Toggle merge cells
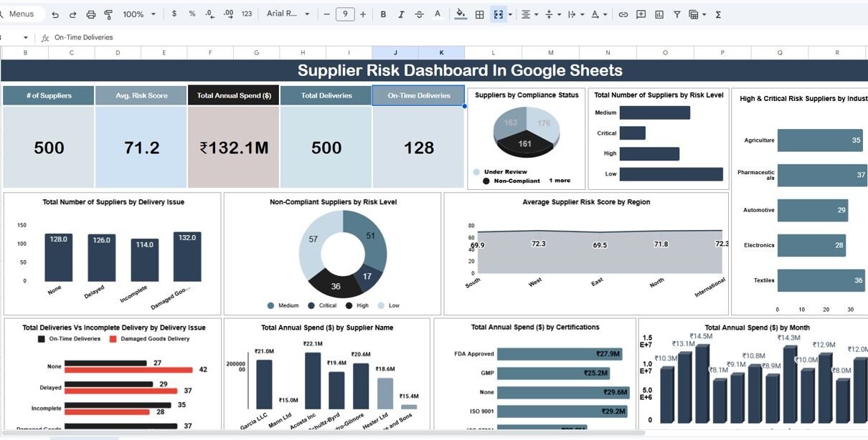This screenshot has height=440, width=868. (498, 14)
